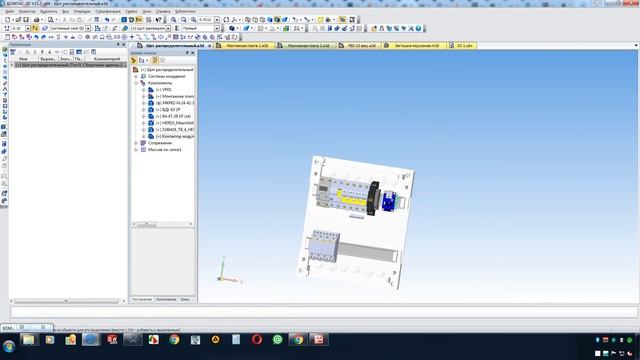Select the HDR15_Meanwell component
Image resolution: width=640 pixels, height=360 pixels.
(174, 123)
